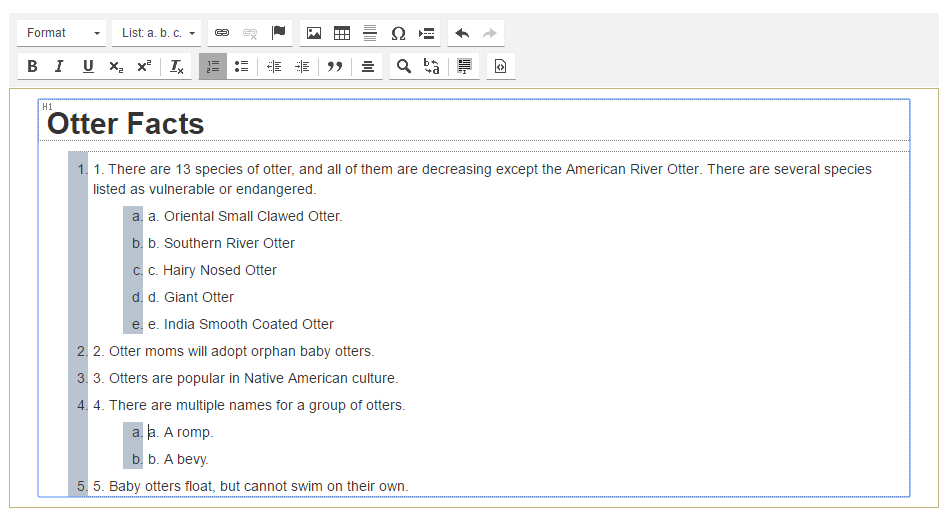Toggle block quote formatting
Viewport: 951px width, 522px height.
(335, 67)
